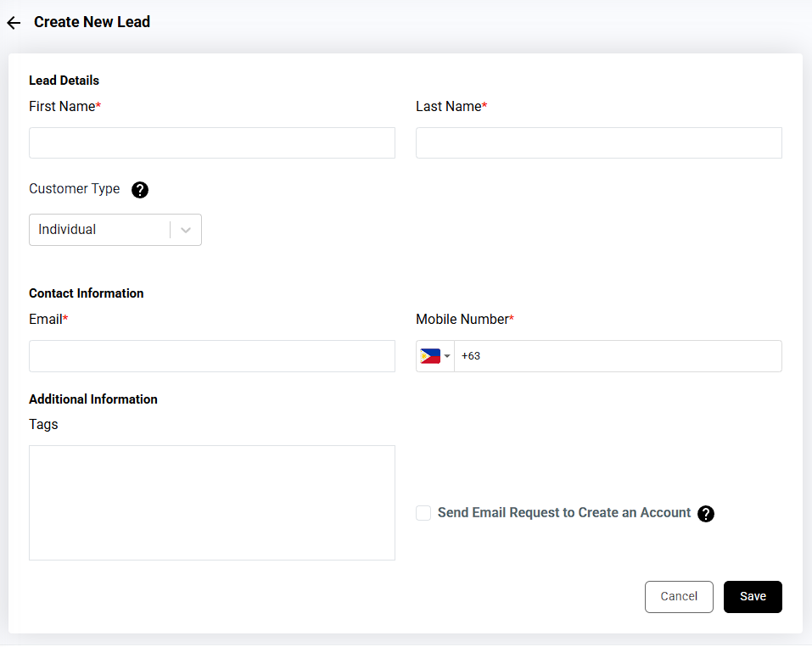This screenshot has width=812, height=647.
Task: Click the Philippine flag icon in Mobile Number
Action: click(x=430, y=356)
